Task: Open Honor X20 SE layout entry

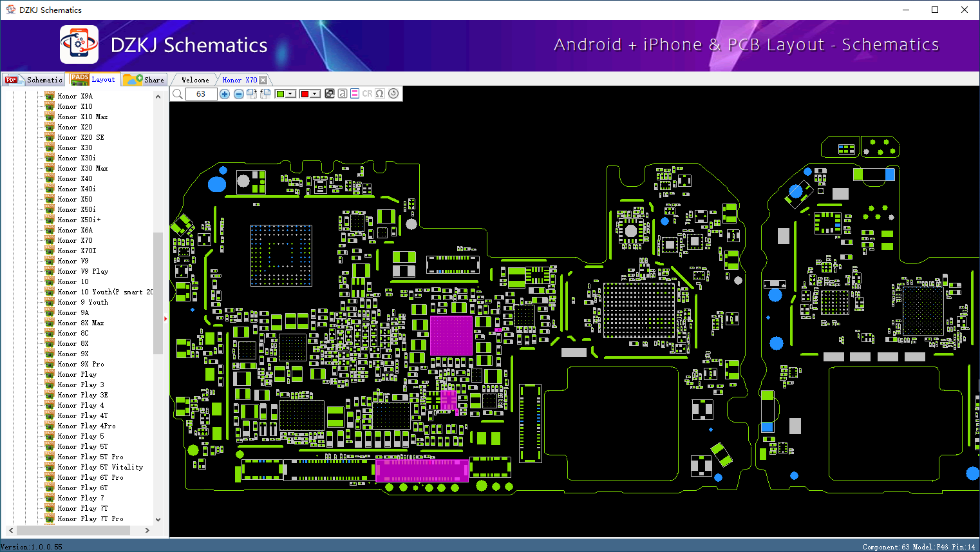Action: (80, 137)
